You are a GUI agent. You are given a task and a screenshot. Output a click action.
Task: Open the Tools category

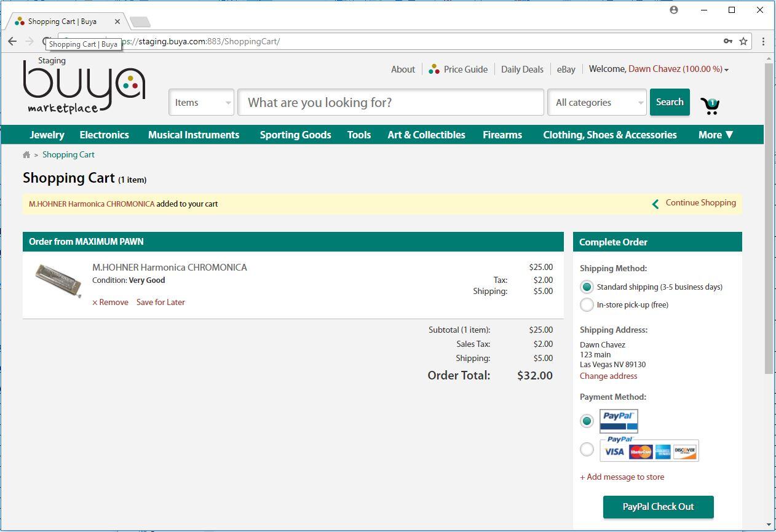[x=359, y=135]
